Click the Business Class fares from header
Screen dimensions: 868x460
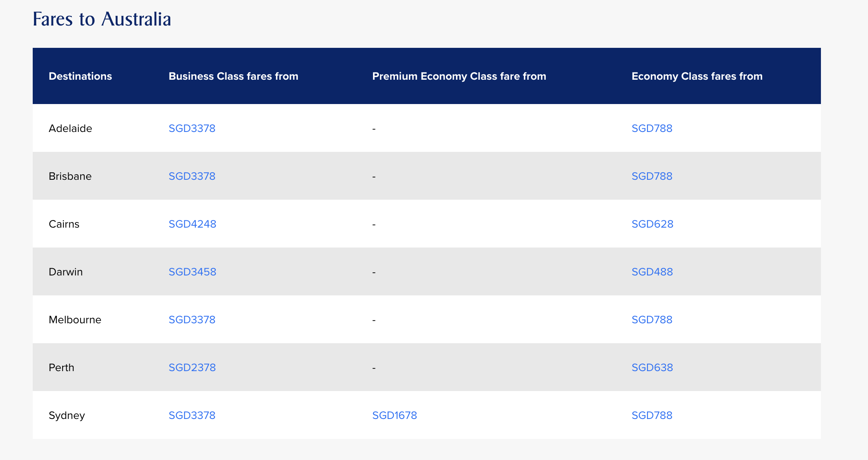(233, 76)
